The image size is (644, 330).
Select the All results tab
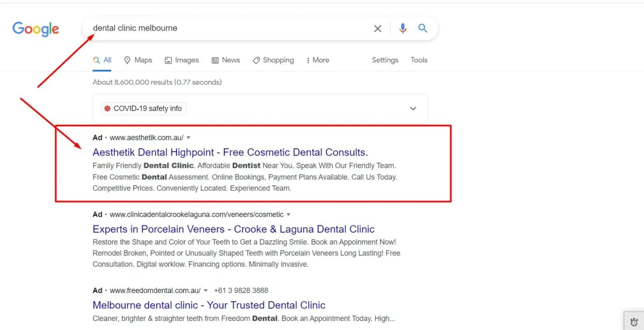102,60
